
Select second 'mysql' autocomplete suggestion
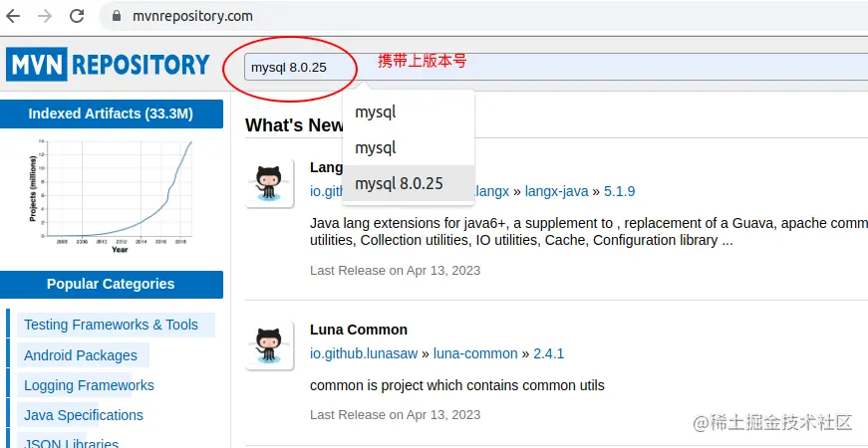click(x=409, y=147)
